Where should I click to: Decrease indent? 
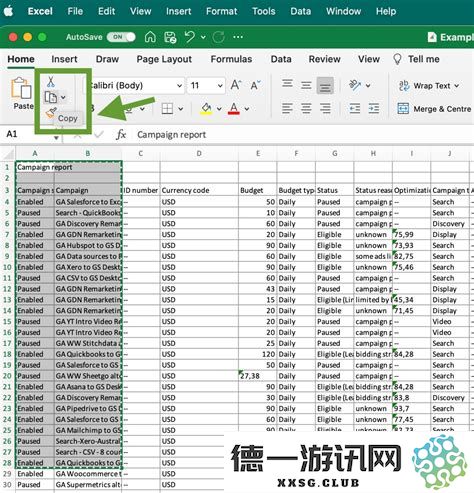point(355,108)
